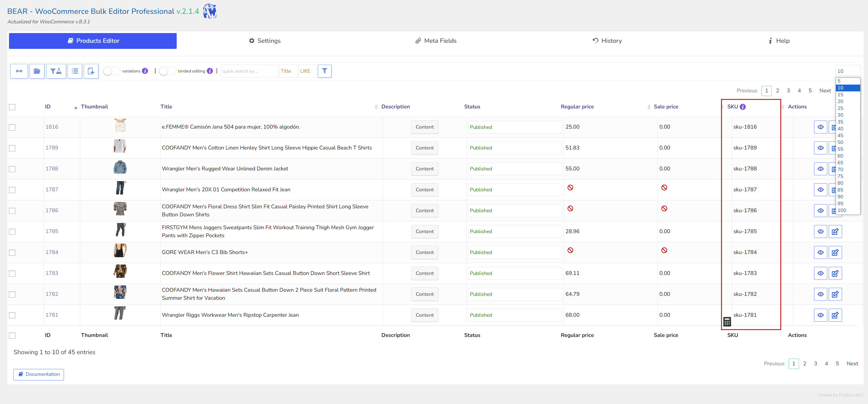This screenshot has width=868, height=404.
Task: Edit product 1785 with pencil icon
Action: click(x=835, y=231)
